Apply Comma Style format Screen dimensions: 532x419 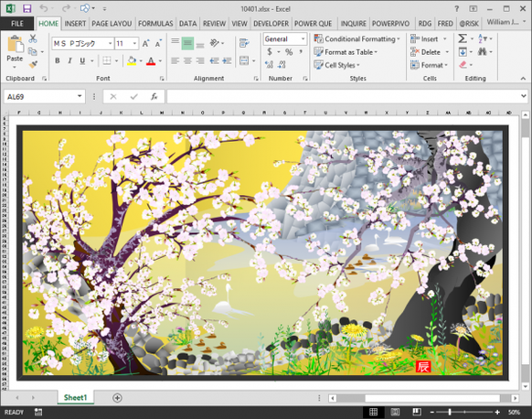click(301, 52)
